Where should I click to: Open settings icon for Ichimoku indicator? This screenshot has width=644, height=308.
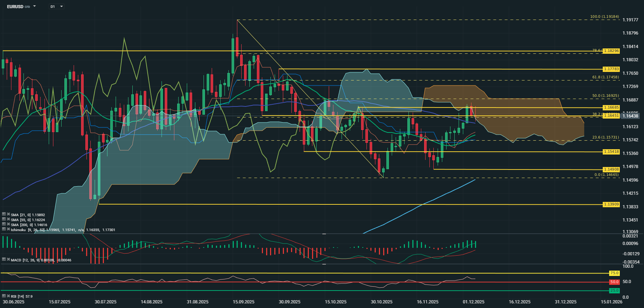(x=4, y=230)
